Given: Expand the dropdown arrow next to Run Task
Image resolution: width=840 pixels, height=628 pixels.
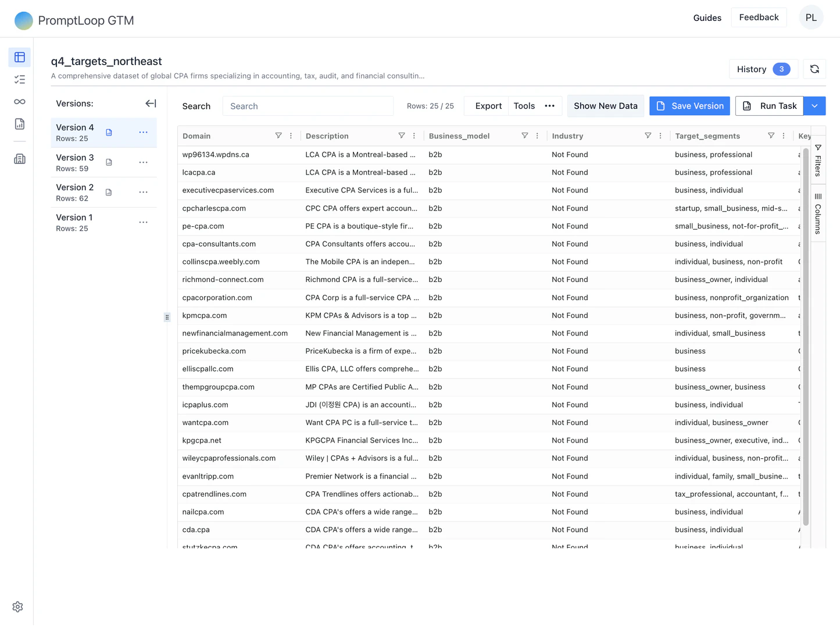Looking at the screenshot, I should click(x=814, y=106).
